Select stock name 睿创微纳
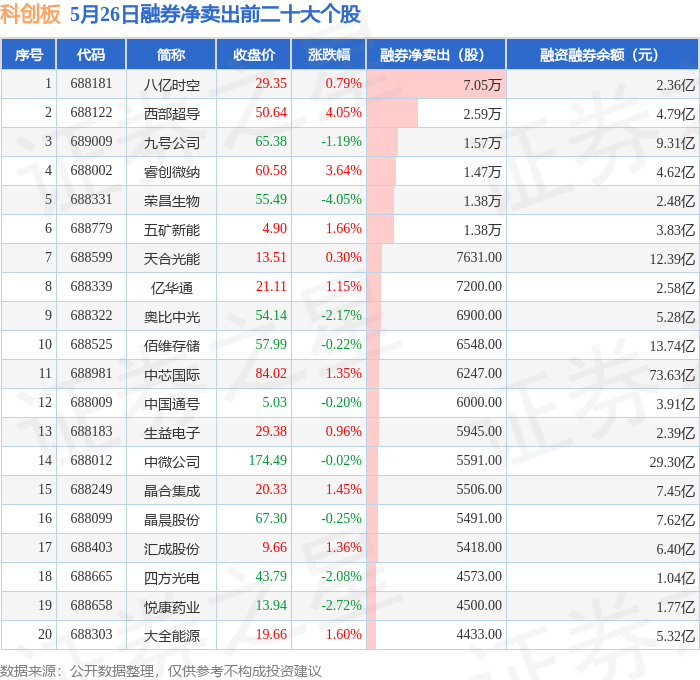The height and width of the screenshot is (680, 700). [x=172, y=171]
